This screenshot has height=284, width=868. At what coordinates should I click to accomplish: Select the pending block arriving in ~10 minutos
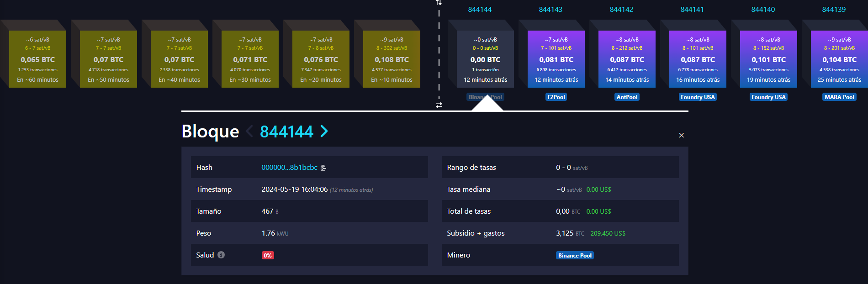(392, 59)
